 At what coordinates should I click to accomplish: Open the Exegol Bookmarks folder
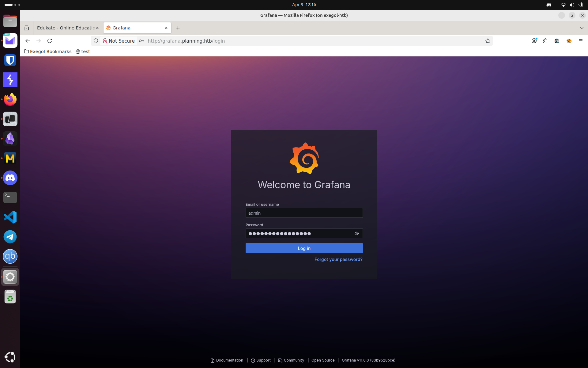[x=48, y=52]
